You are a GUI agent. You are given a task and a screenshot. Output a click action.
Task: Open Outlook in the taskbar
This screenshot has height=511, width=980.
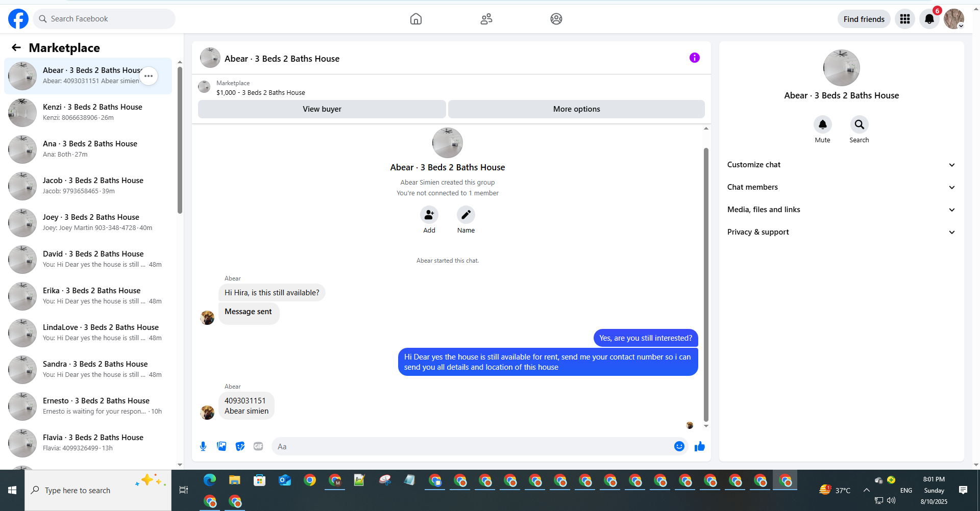pyautogui.click(x=284, y=480)
